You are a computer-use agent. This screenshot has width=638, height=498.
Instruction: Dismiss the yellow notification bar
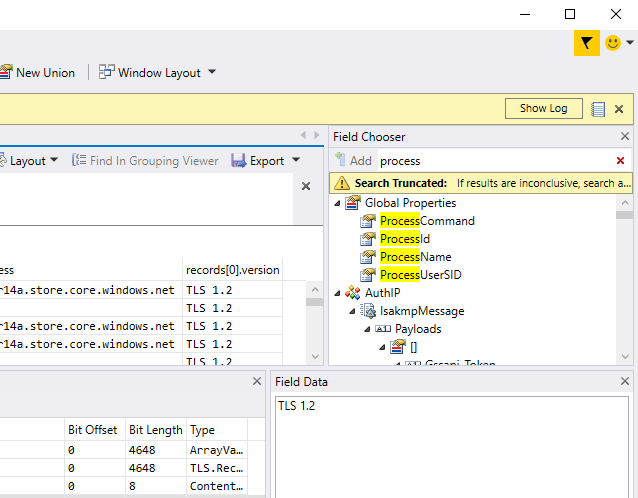click(619, 109)
